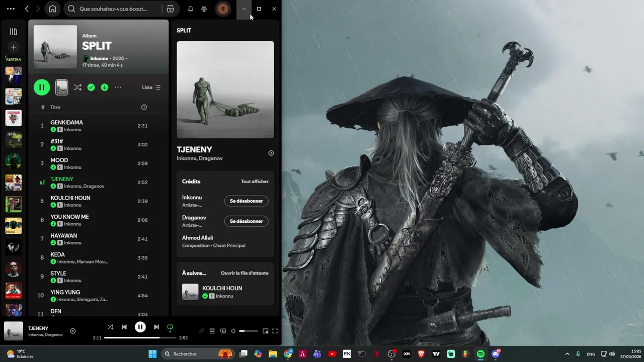Open the mini player
This screenshot has height=362, width=644.
point(265,331)
